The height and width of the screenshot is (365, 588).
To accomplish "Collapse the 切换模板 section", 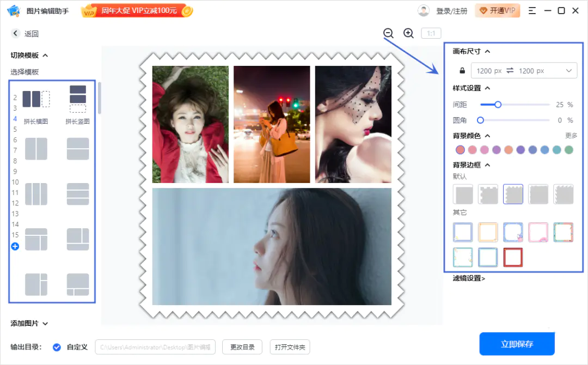I will 45,55.
